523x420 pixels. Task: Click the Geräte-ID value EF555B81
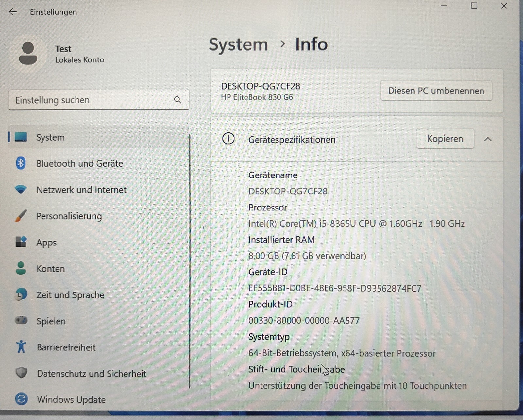point(335,288)
